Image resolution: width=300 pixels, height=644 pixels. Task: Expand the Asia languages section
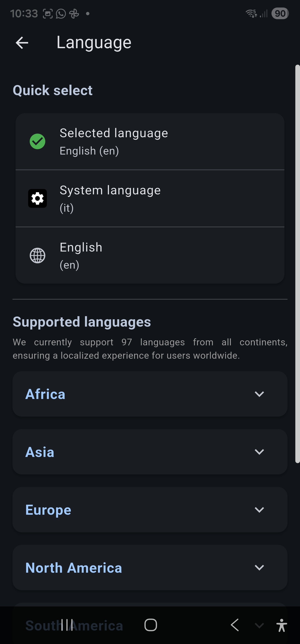click(150, 452)
